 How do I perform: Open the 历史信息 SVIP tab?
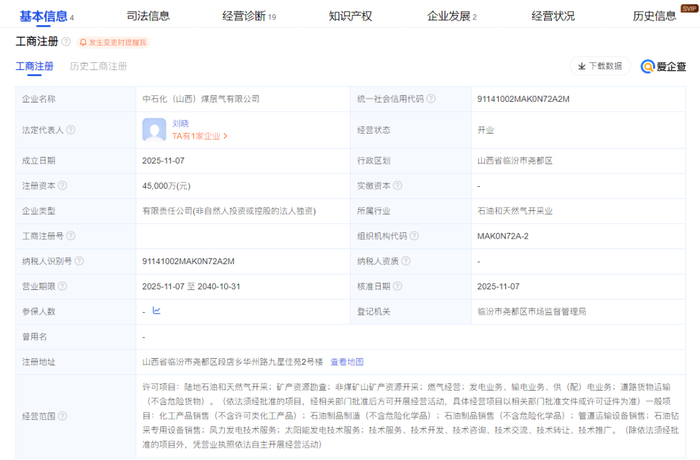[655, 16]
